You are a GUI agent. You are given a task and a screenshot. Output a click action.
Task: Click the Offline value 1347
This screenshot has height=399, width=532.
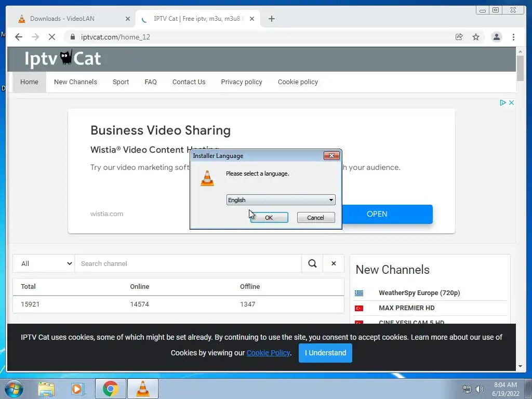[248, 304]
